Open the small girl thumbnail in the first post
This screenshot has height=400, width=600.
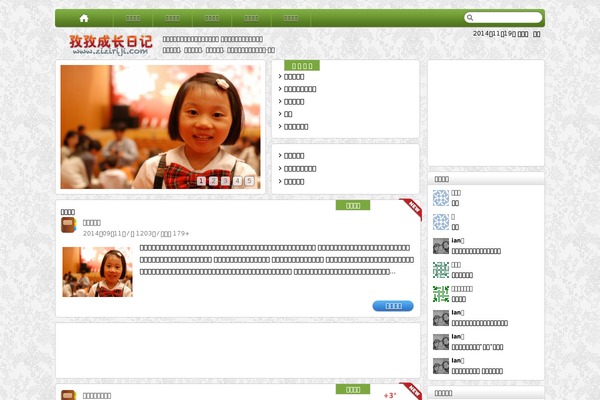point(98,272)
